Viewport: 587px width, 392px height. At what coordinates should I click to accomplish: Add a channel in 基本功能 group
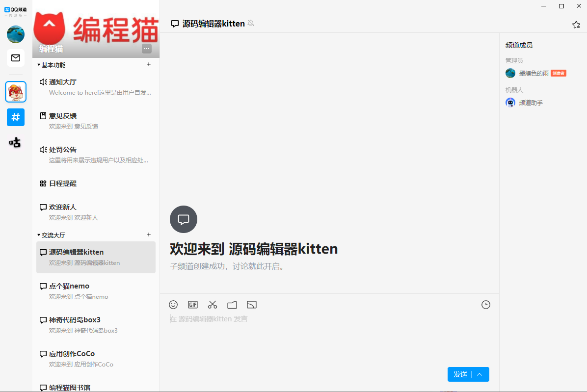tap(149, 64)
